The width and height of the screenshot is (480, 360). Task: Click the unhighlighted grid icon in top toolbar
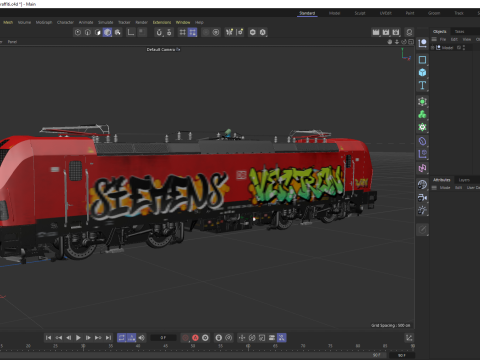(x=182, y=32)
